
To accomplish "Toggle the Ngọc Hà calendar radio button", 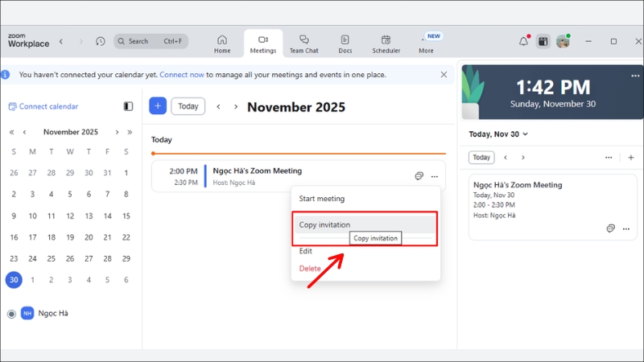I will [x=11, y=314].
